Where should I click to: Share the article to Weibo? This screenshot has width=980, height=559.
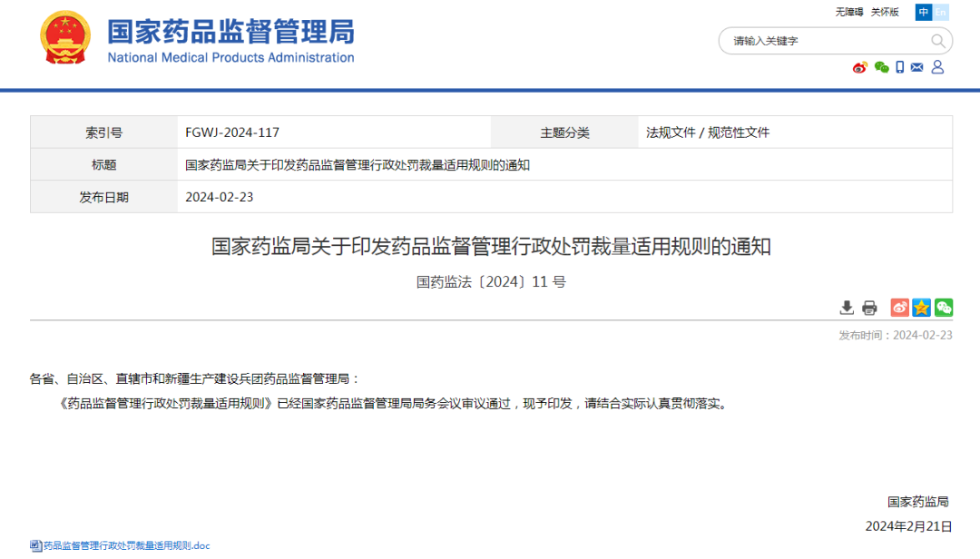tap(899, 308)
